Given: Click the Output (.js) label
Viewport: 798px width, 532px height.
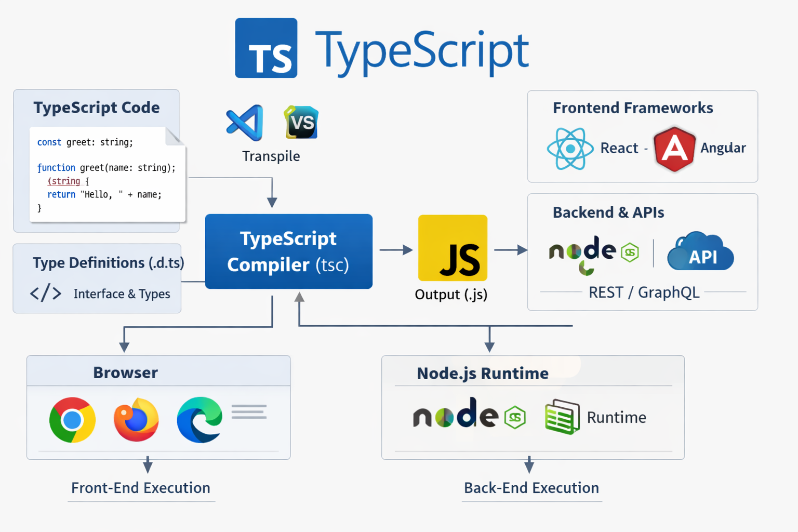Looking at the screenshot, I should pos(451,295).
